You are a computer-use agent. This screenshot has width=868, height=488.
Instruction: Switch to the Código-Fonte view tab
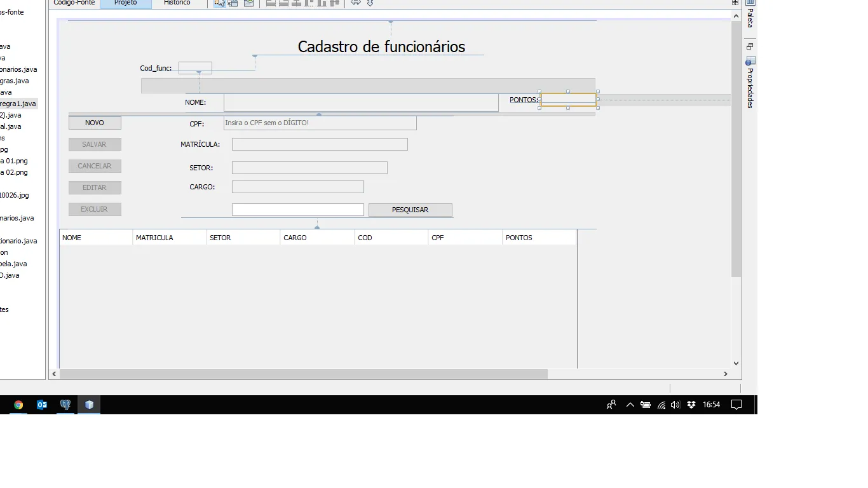coord(74,3)
